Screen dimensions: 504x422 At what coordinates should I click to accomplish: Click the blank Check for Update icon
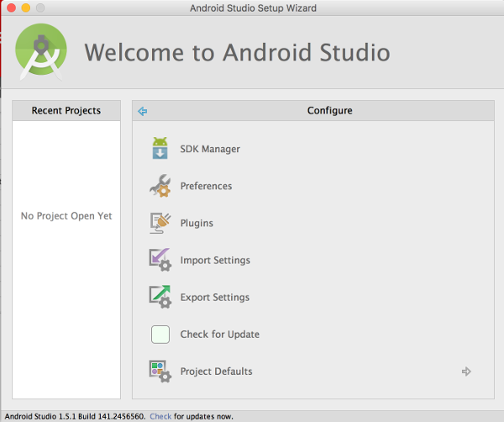[x=160, y=335]
